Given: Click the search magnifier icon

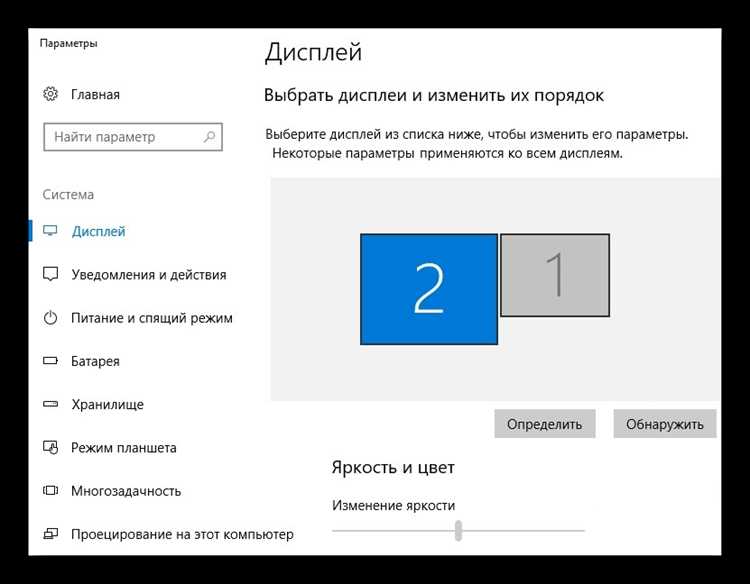Looking at the screenshot, I should (210, 137).
